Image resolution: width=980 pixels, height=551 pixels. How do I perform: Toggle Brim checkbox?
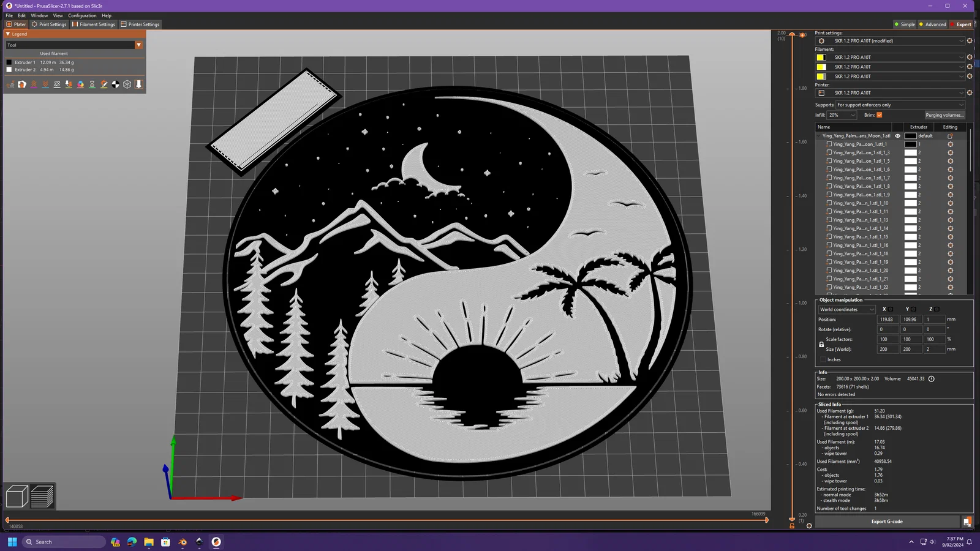[x=880, y=115]
